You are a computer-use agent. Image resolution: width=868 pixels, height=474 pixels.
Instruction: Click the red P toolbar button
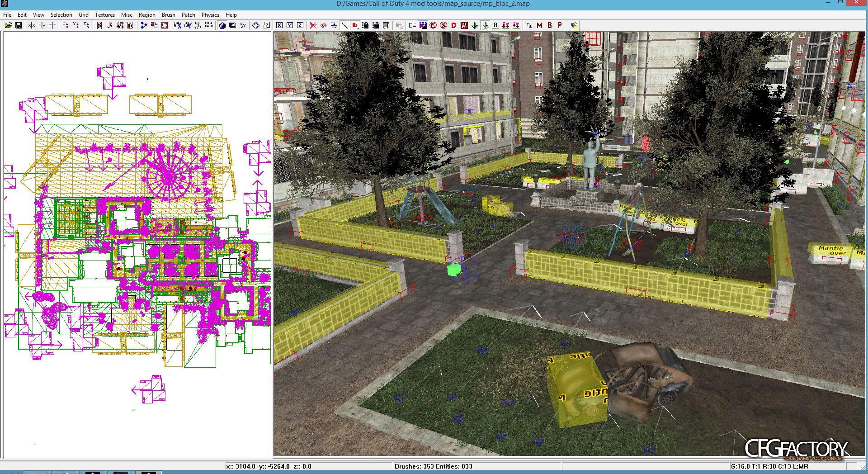560,25
